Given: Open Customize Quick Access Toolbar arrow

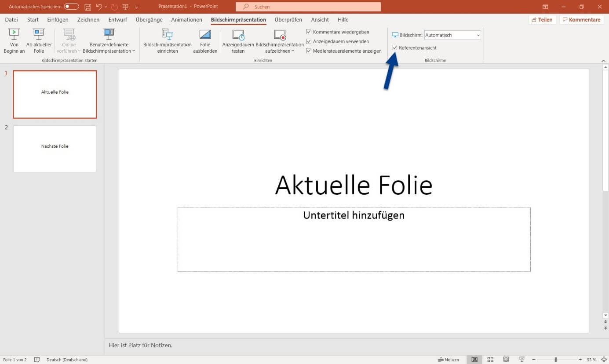Looking at the screenshot, I should (136, 7).
